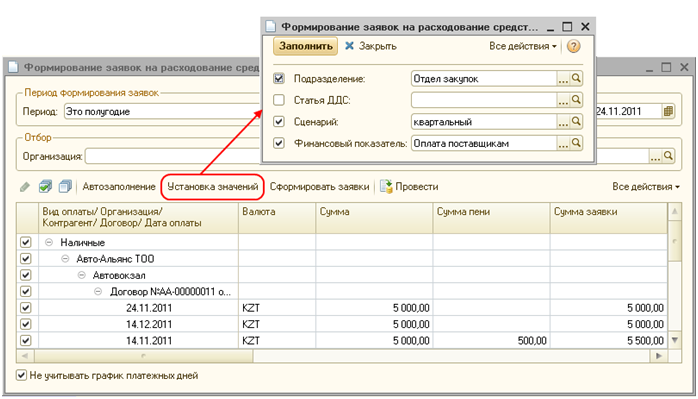Click magnifier icon next to Подразделение field
The height and width of the screenshot is (399, 698).
pos(576,78)
